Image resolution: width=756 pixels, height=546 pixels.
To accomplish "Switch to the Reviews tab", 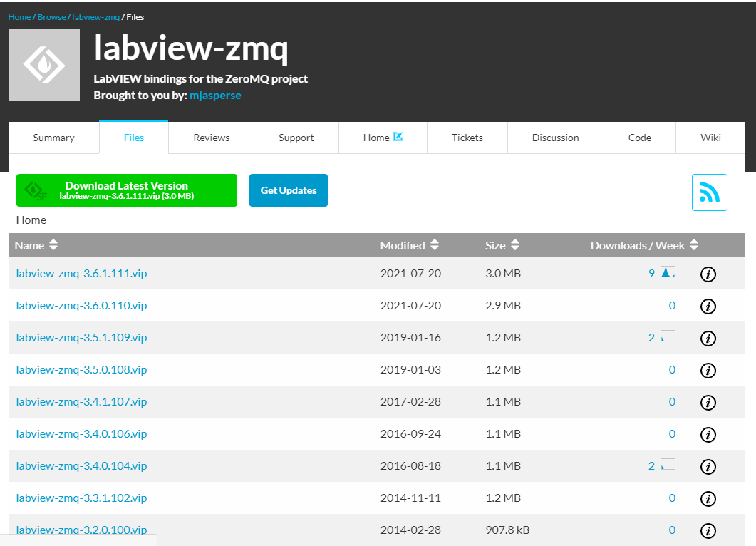I will [211, 138].
